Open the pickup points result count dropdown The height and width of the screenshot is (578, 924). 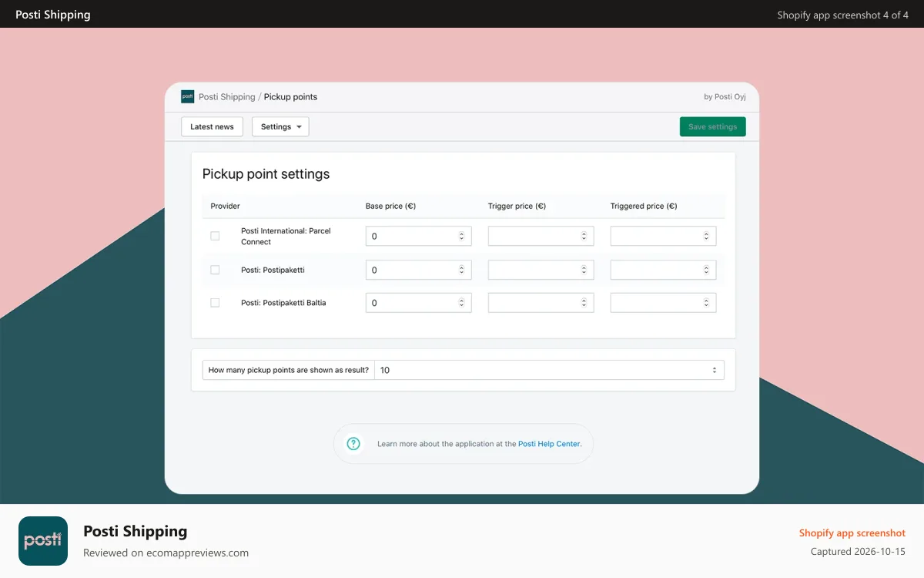pyautogui.click(x=549, y=370)
